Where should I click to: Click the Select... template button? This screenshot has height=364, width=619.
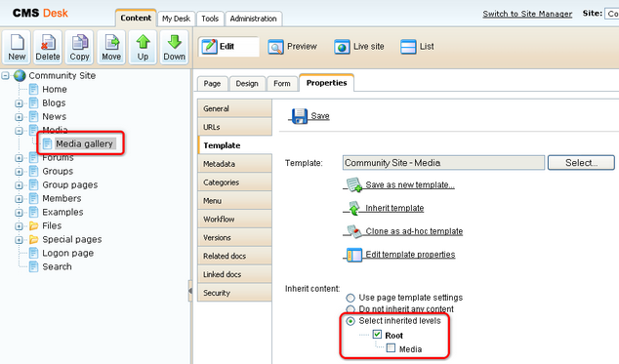coord(581,163)
